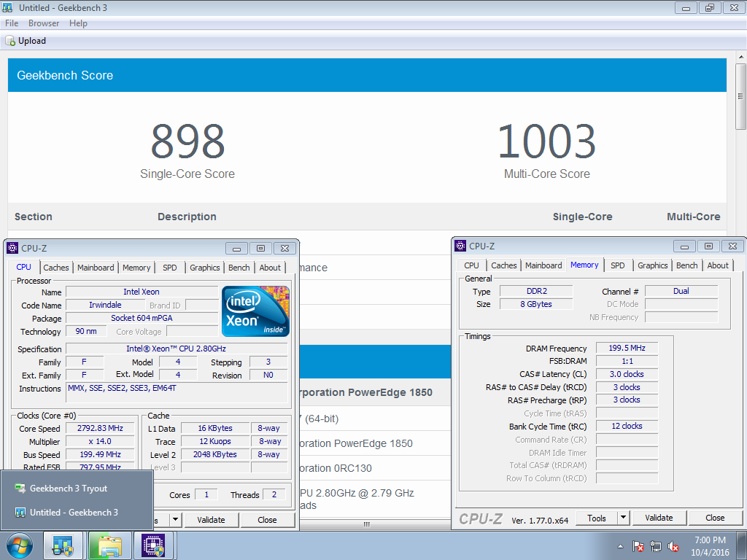
Task: Click the Code Name field Irwindale
Action: (x=105, y=305)
